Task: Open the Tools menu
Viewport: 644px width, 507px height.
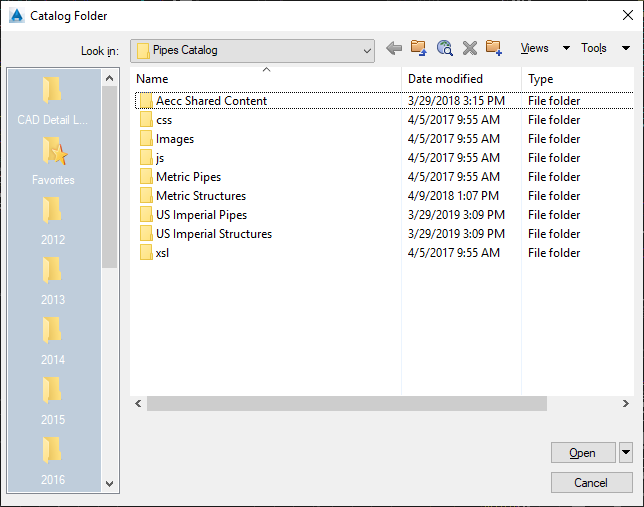Action: tap(594, 48)
